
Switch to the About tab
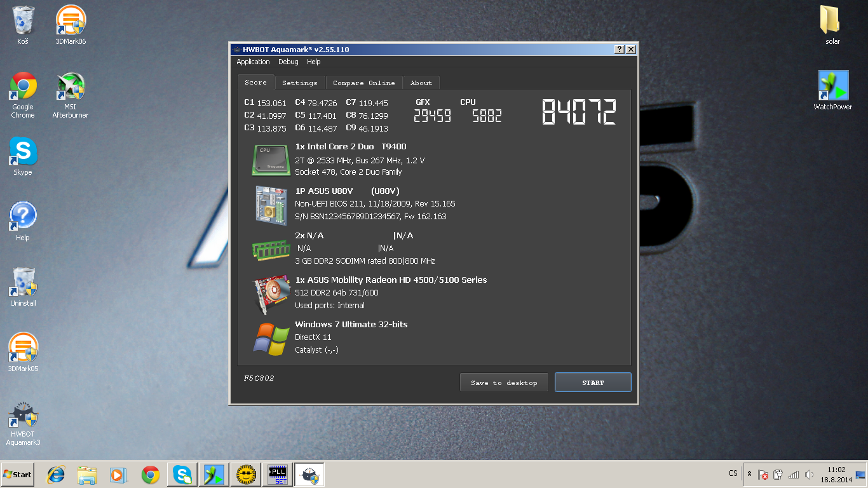click(421, 83)
